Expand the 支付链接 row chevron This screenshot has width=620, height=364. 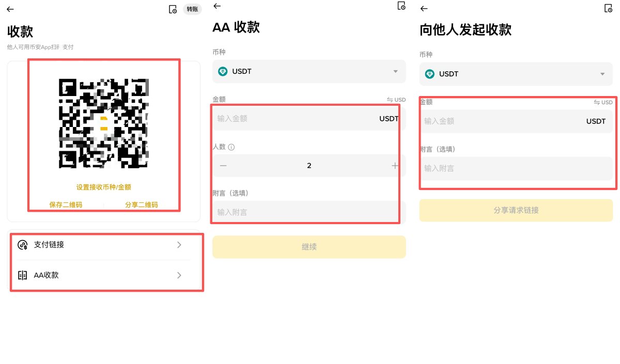click(179, 245)
